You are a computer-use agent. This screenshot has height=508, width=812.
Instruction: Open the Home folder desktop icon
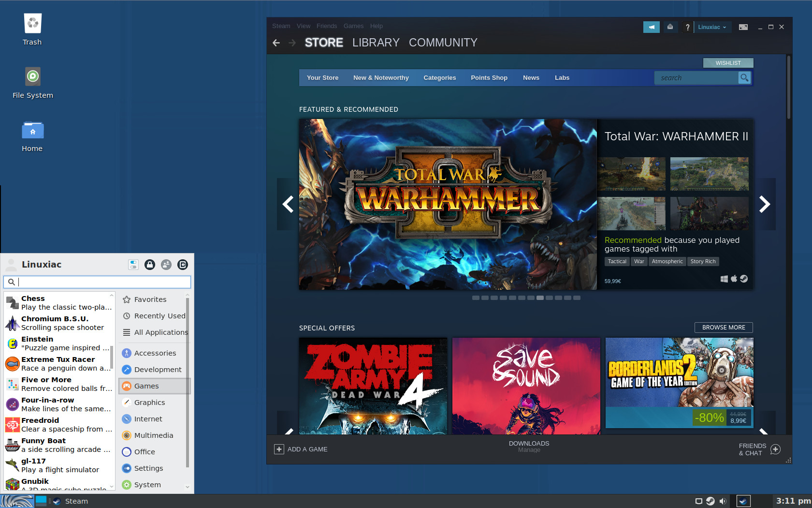32,135
